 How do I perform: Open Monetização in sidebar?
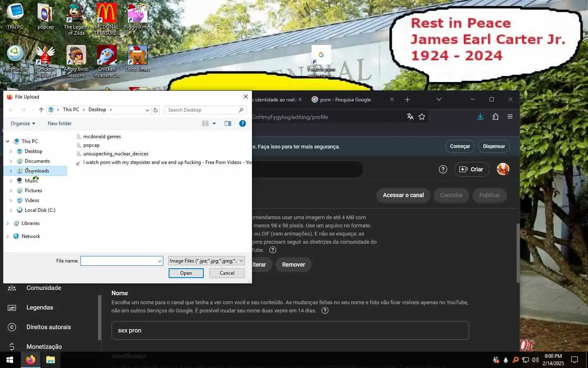click(44, 347)
